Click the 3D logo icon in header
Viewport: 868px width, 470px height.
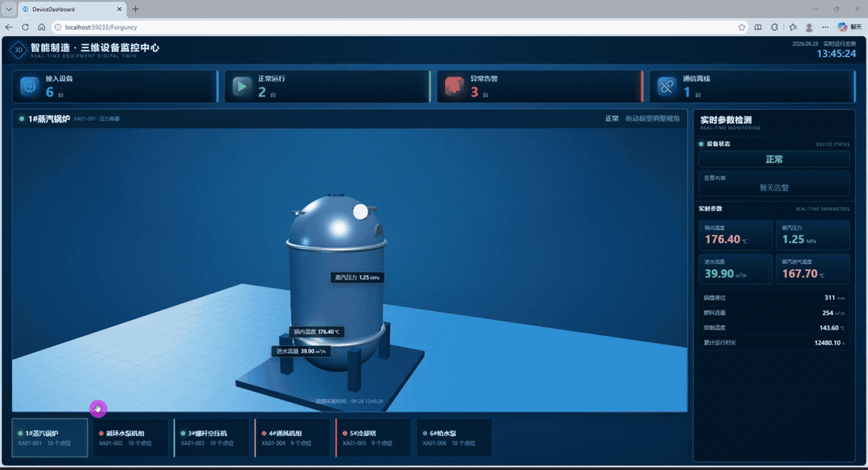[x=18, y=50]
